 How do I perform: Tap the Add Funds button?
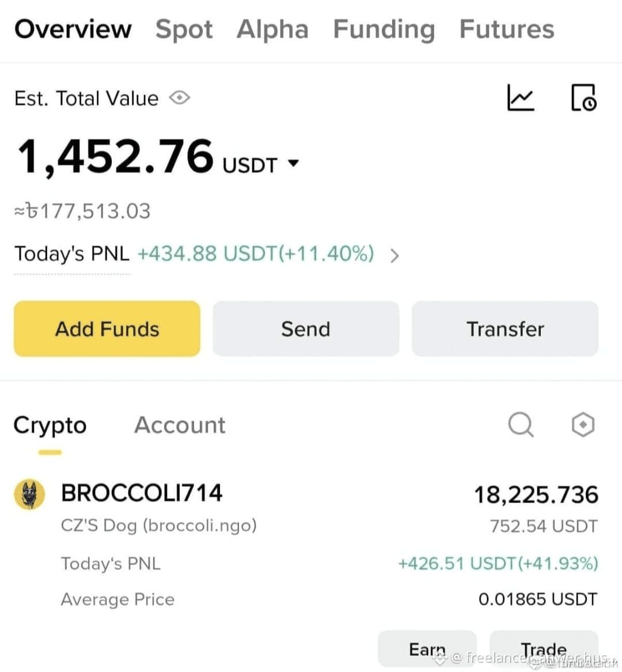(x=107, y=329)
